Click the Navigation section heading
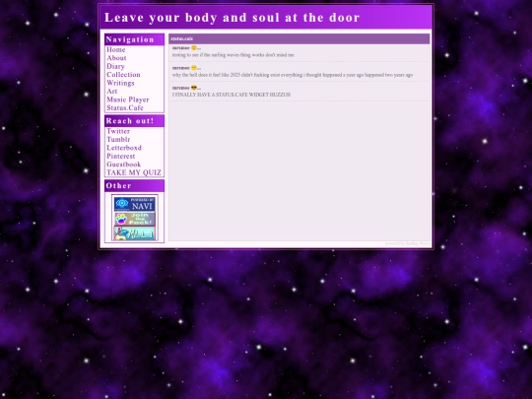This screenshot has width=532, height=399. [x=130, y=39]
